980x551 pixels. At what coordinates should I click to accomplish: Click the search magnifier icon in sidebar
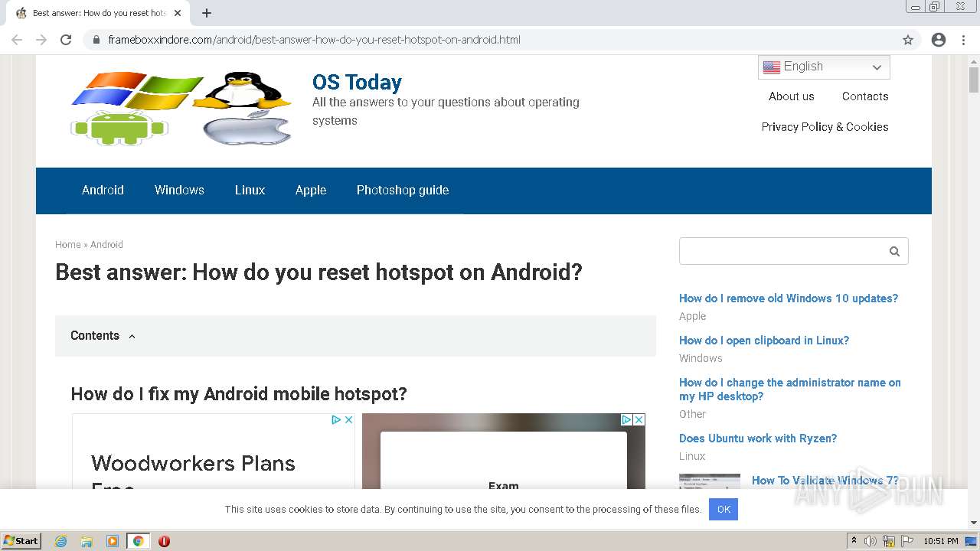point(894,251)
